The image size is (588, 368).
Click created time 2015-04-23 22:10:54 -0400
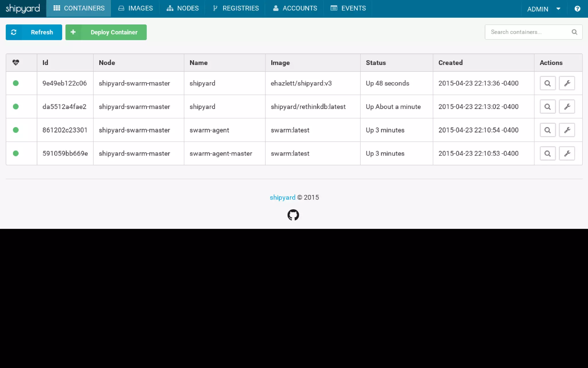click(478, 130)
